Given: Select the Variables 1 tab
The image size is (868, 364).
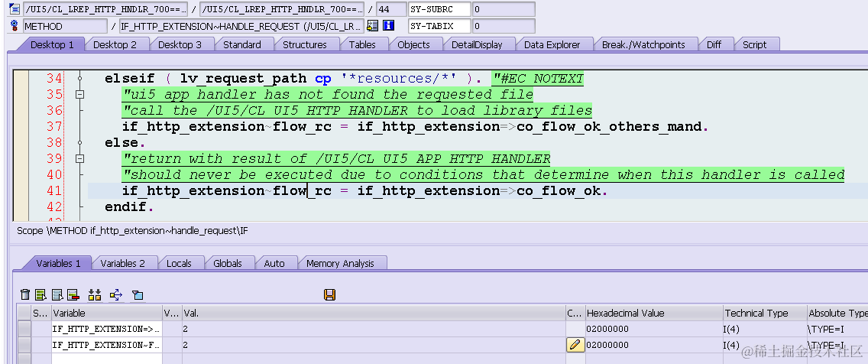Looking at the screenshot, I should [x=58, y=264].
